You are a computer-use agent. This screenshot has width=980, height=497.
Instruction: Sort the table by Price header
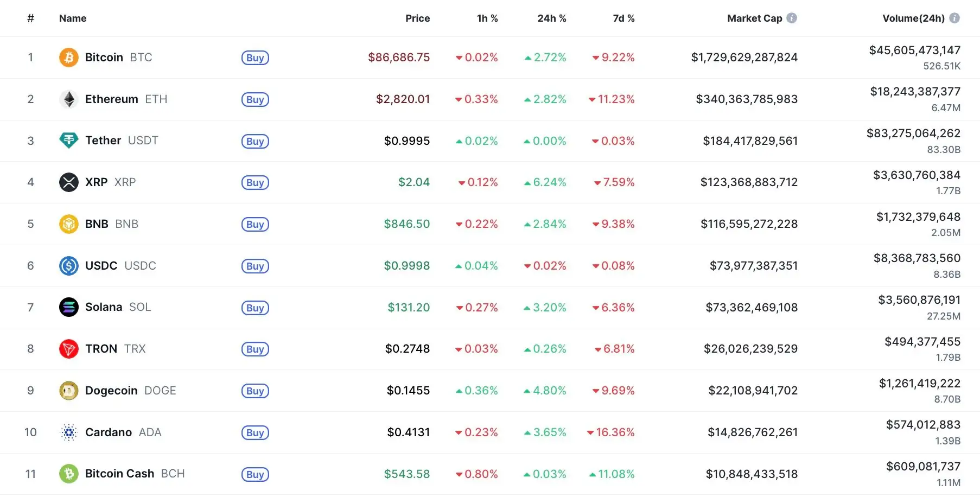[x=417, y=18]
